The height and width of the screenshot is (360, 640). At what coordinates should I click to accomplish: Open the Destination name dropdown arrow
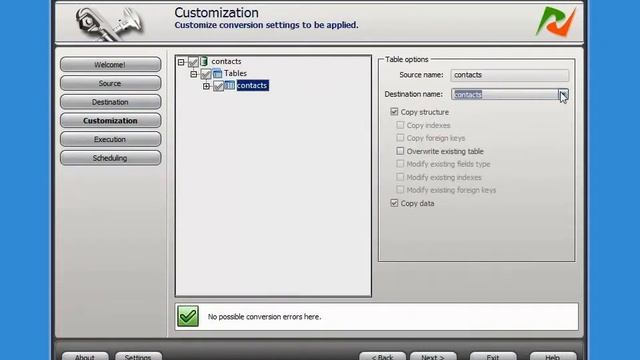point(563,94)
